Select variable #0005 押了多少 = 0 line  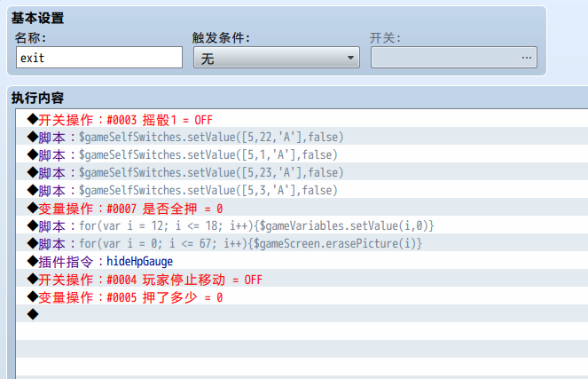click(x=302, y=296)
